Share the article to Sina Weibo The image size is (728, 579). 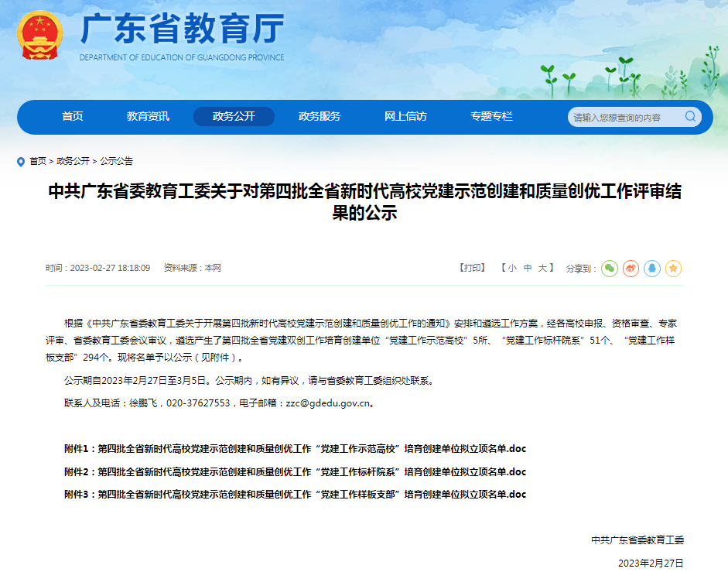(631, 268)
